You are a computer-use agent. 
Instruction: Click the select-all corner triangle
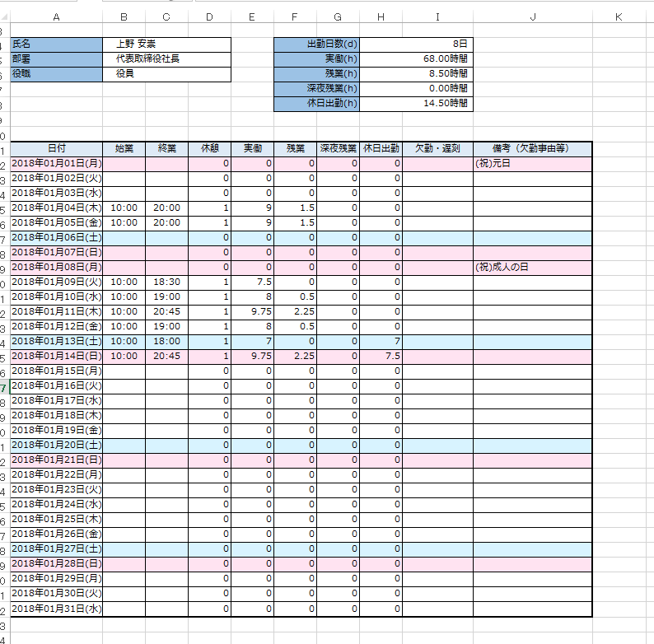[x=4, y=17]
